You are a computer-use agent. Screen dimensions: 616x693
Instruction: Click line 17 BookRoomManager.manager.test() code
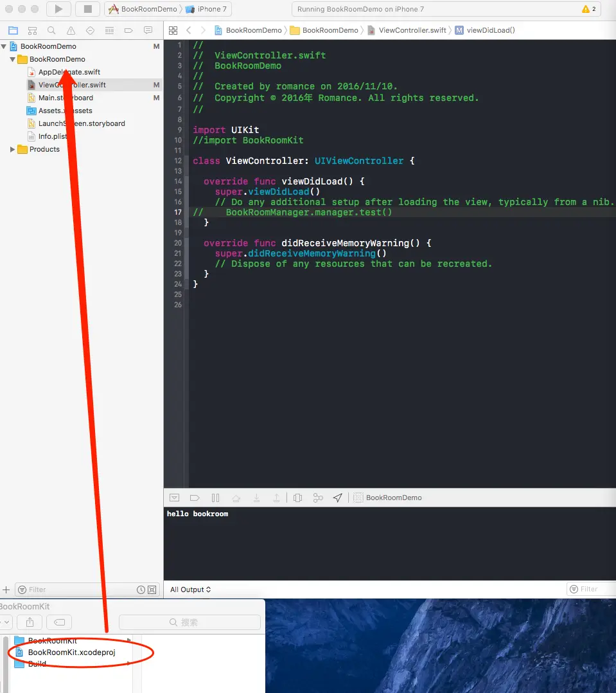309,212
